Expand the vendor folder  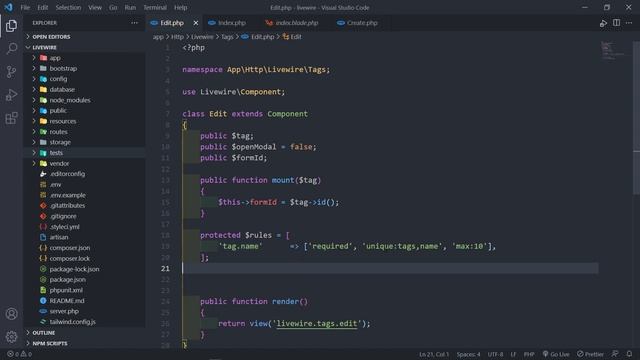85,163
